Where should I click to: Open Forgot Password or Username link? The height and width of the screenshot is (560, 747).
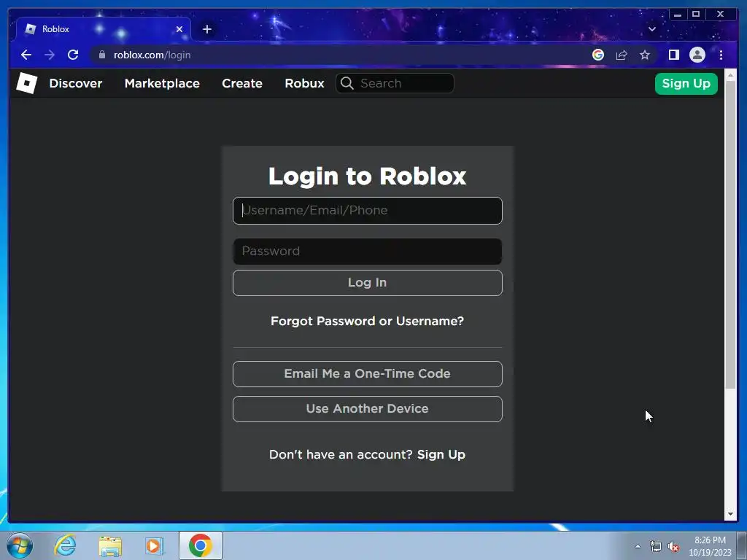click(x=368, y=321)
